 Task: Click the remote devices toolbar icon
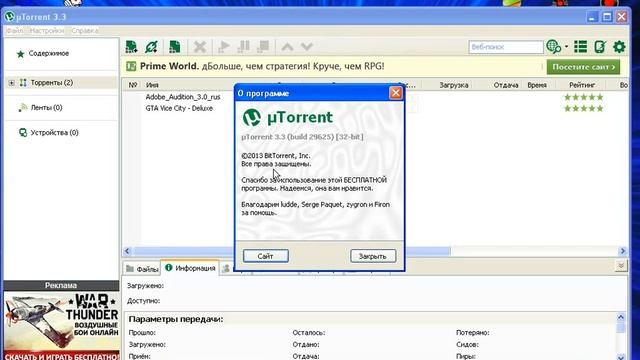(600, 47)
